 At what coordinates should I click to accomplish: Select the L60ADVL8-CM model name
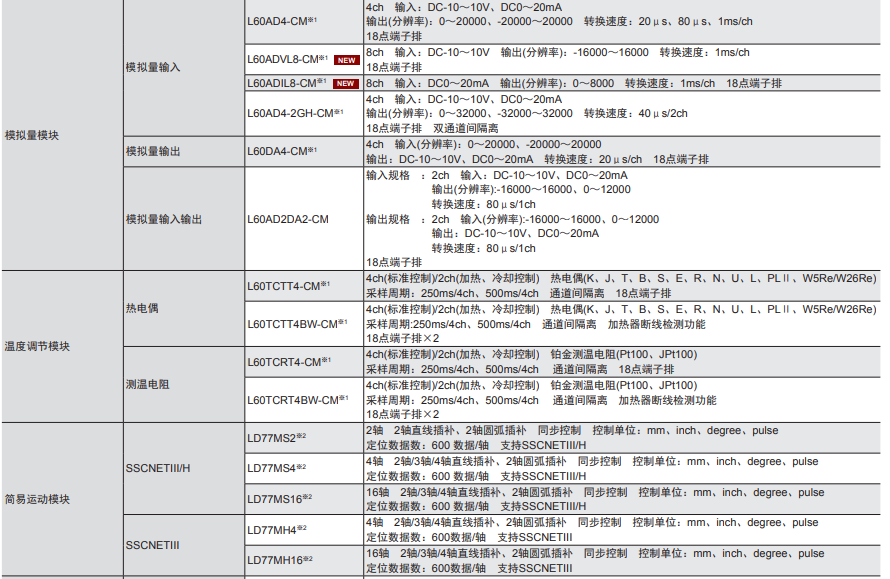[287, 59]
